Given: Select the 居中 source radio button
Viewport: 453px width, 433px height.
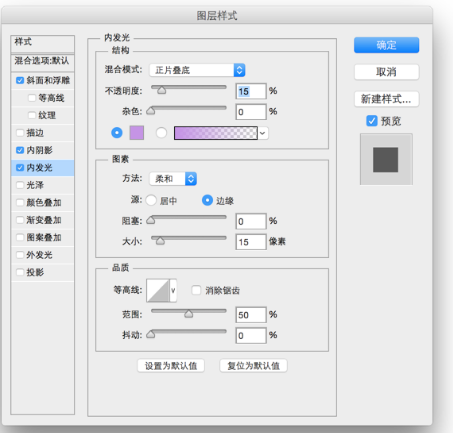Looking at the screenshot, I should pyautogui.click(x=151, y=200).
